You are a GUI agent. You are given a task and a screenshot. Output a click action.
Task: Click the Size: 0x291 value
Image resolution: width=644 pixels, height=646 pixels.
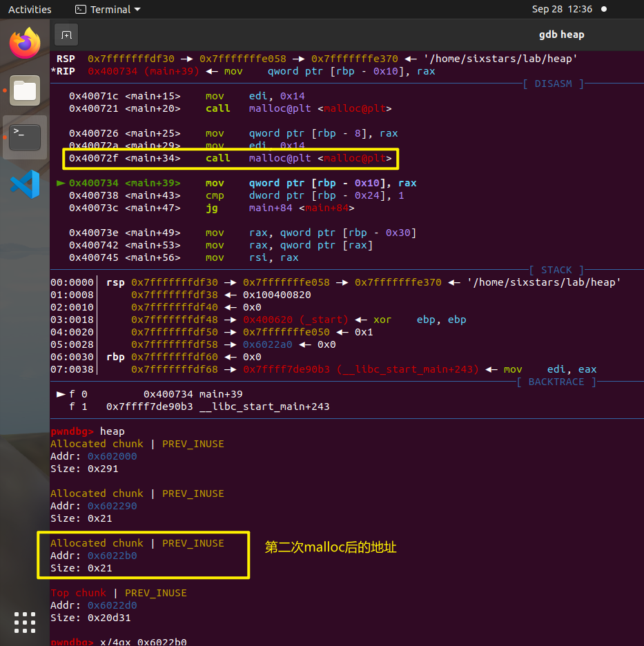coord(103,469)
